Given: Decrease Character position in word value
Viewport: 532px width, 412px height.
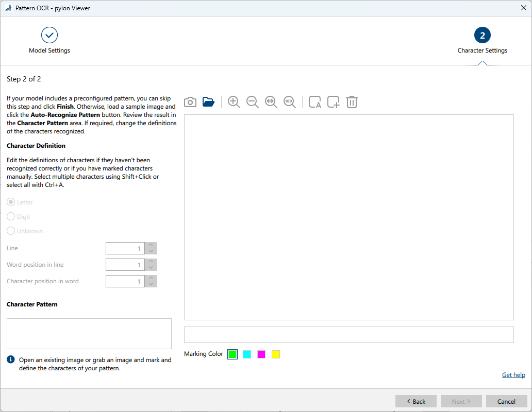Looking at the screenshot, I should (151, 284).
